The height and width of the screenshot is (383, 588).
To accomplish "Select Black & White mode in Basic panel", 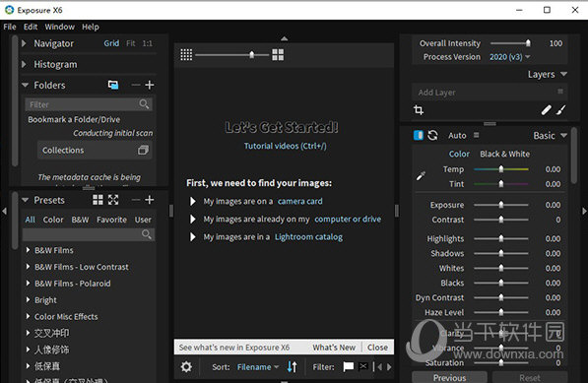I will 504,154.
